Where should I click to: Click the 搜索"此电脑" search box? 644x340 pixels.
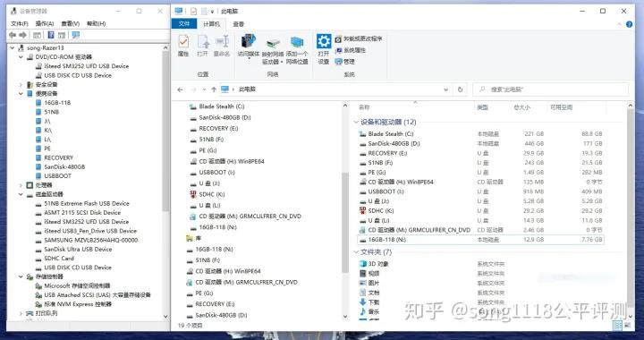pyautogui.click(x=550, y=89)
